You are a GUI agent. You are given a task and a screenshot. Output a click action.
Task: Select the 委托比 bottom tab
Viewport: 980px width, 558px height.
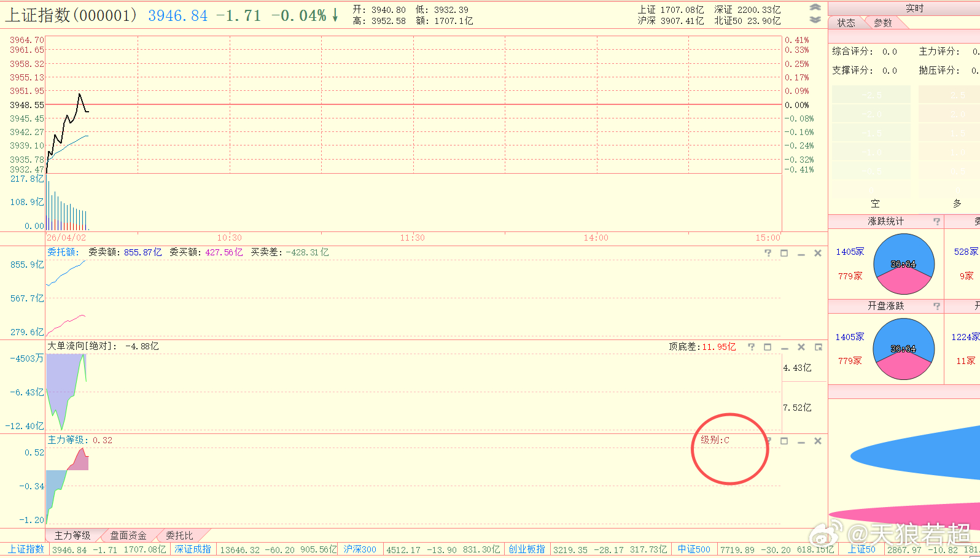(179, 535)
